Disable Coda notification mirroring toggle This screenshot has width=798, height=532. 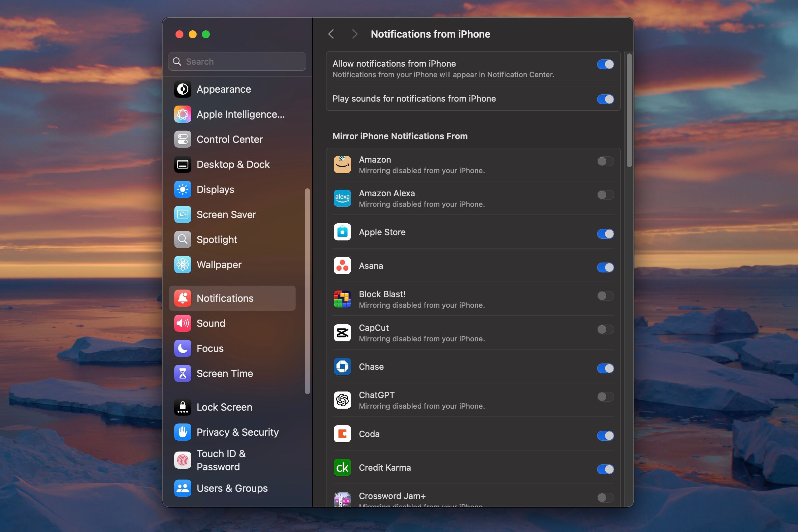coord(606,436)
